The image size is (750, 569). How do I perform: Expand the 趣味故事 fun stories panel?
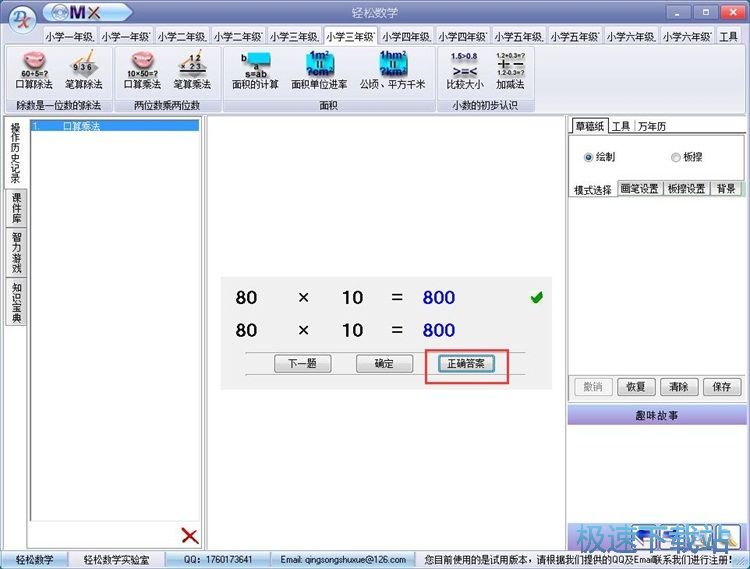click(x=657, y=415)
